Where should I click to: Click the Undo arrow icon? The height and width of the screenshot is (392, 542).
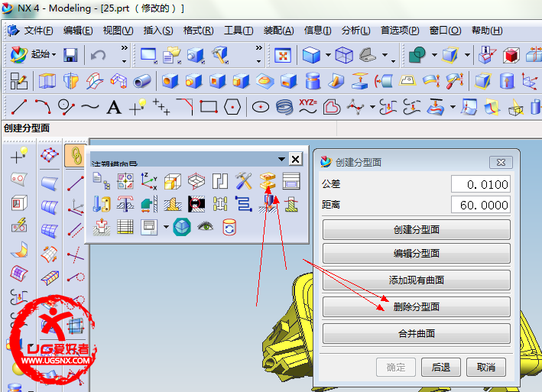(98, 55)
